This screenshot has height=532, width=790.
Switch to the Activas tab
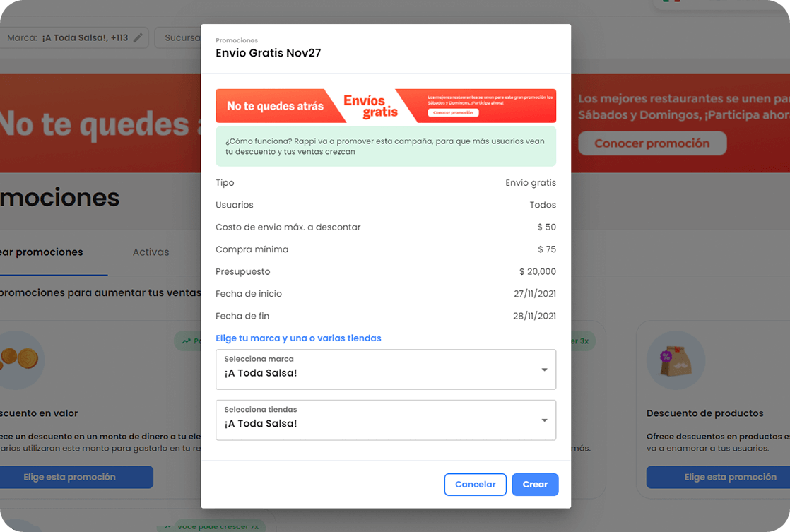(151, 252)
